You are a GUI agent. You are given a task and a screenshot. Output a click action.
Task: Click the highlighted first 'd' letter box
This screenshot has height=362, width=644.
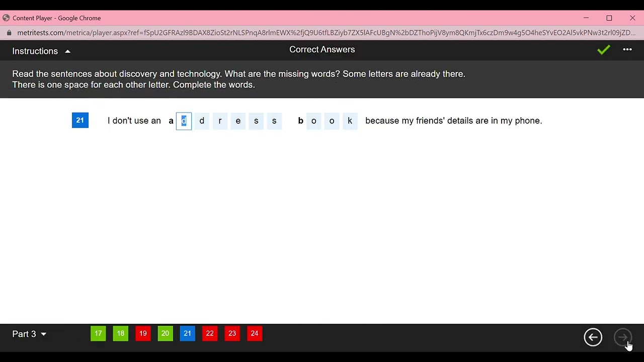coord(184,121)
